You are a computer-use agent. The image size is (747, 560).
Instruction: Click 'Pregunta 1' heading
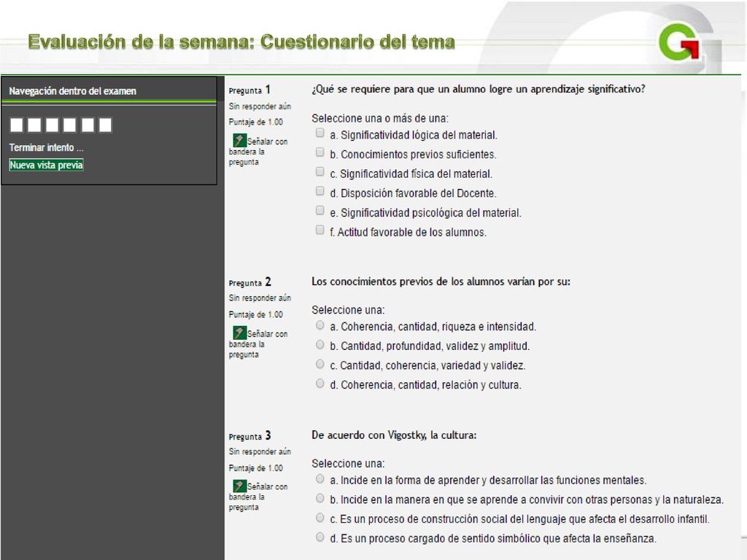click(x=249, y=90)
